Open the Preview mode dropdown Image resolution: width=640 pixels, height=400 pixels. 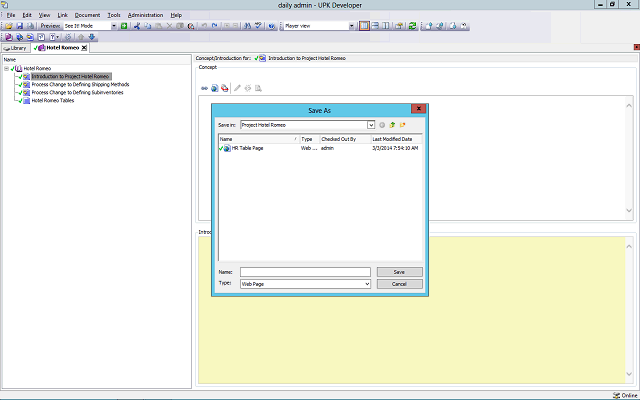113,26
